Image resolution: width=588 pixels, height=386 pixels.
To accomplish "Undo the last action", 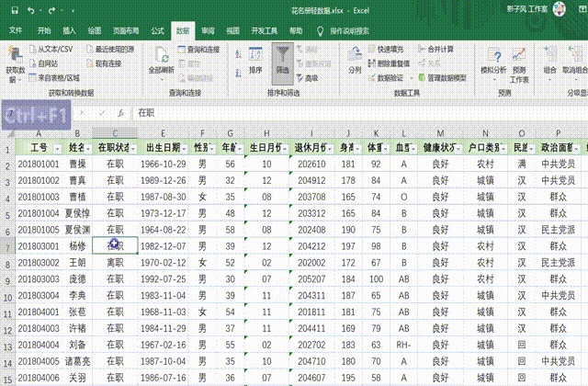I will click(30, 10).
